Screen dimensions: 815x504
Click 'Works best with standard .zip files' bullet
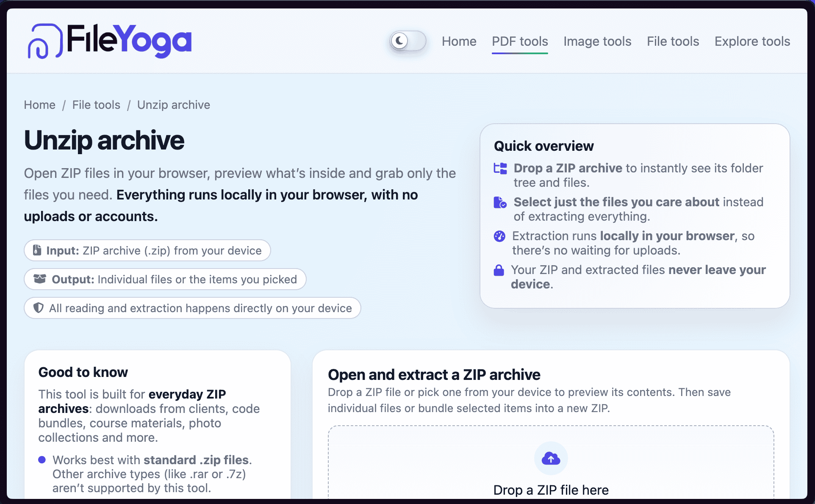click(x=152, y=474)
